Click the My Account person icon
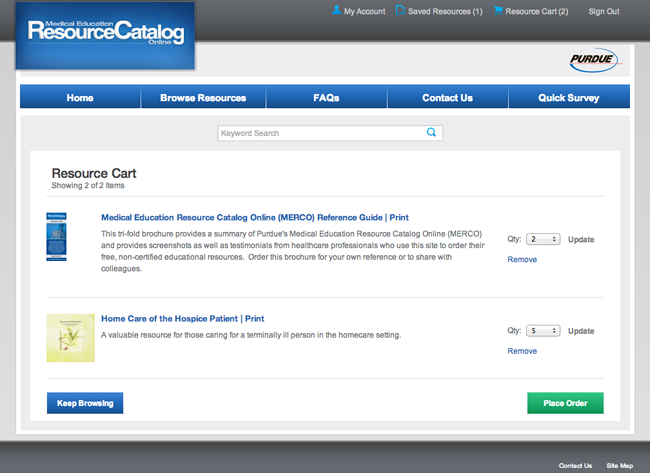This screenshot has height=473, width=650. pyautogui.click(x=336, y=10)
